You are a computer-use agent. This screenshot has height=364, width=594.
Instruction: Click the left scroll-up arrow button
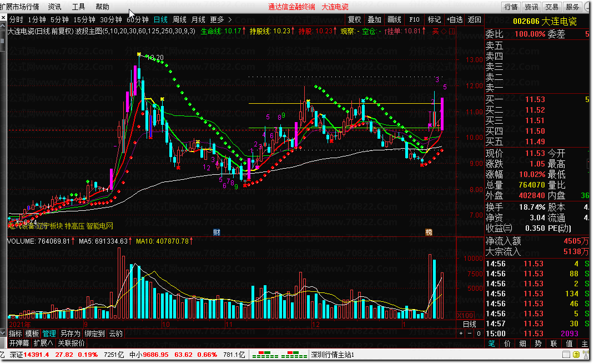point(3,27)
